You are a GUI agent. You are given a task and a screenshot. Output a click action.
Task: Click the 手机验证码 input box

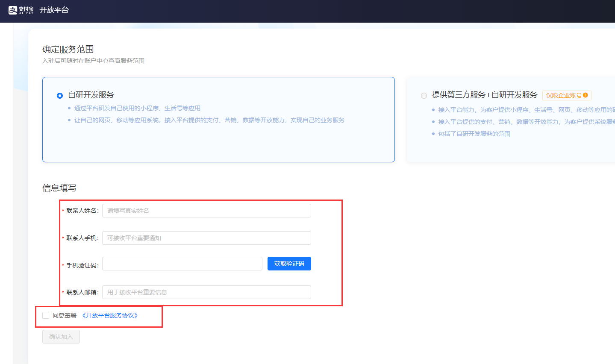(x=182, y=264)
